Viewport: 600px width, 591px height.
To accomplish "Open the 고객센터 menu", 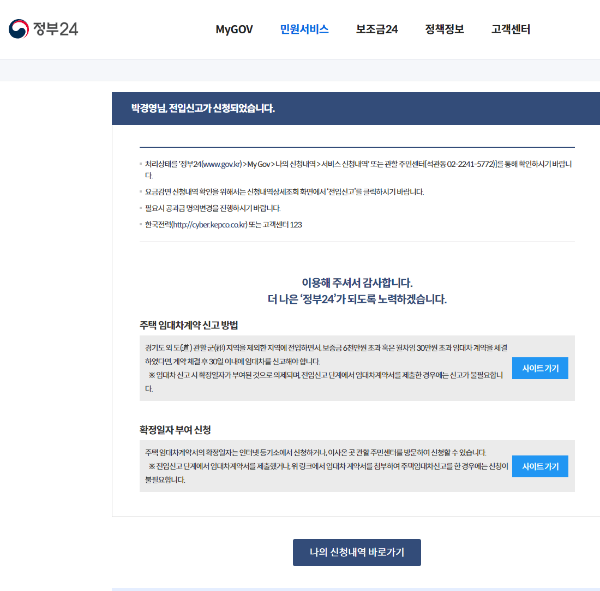I will [510, 29].
